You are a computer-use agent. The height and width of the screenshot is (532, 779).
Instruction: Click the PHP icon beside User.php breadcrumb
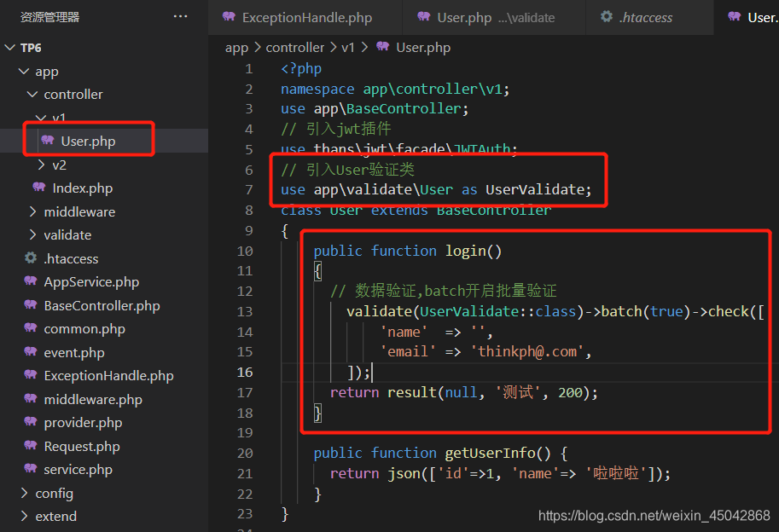382,48
